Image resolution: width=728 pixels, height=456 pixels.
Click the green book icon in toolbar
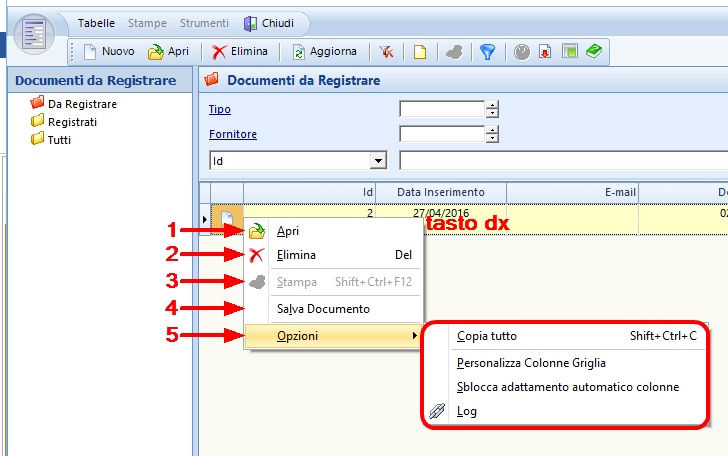(594, 52)
